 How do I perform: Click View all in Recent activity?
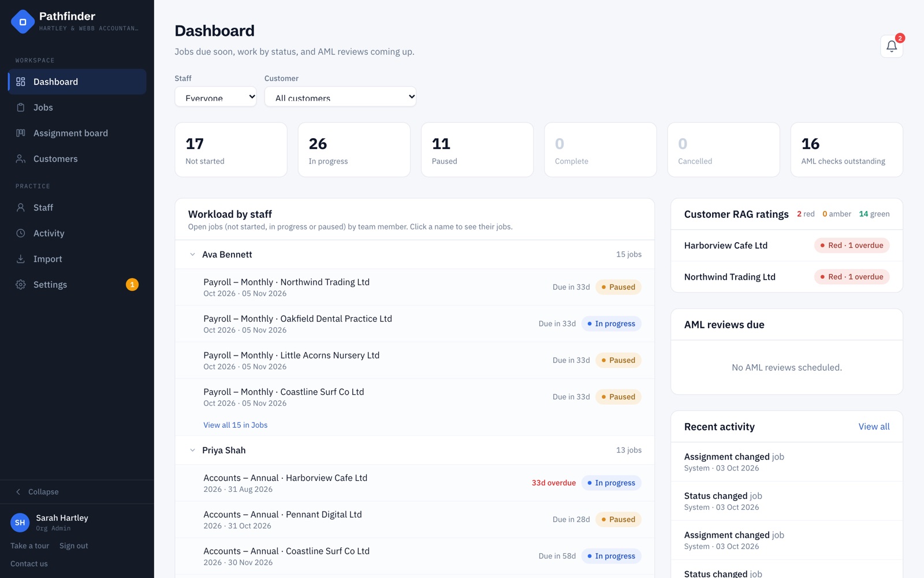click(874, 427)
